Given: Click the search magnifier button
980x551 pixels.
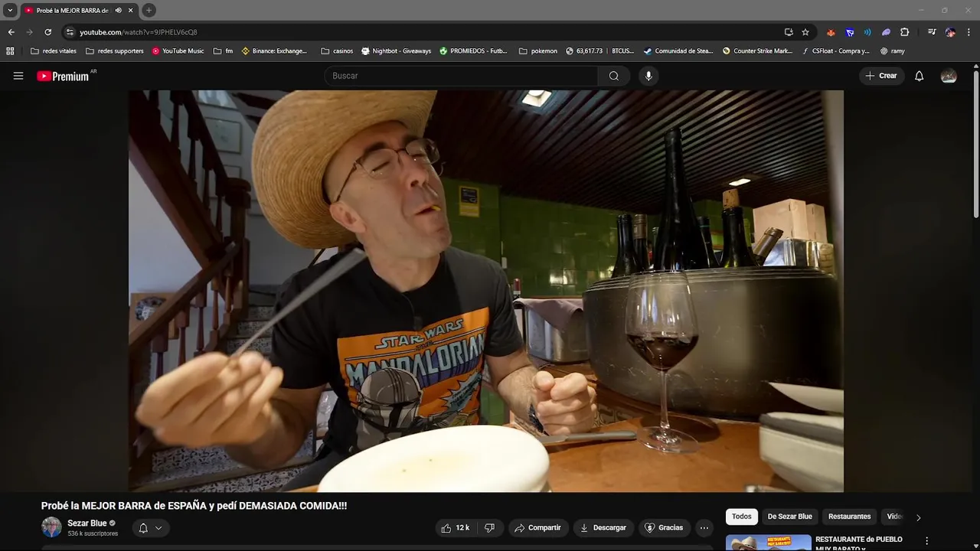Looking at the screenshot, I should 614,76.
